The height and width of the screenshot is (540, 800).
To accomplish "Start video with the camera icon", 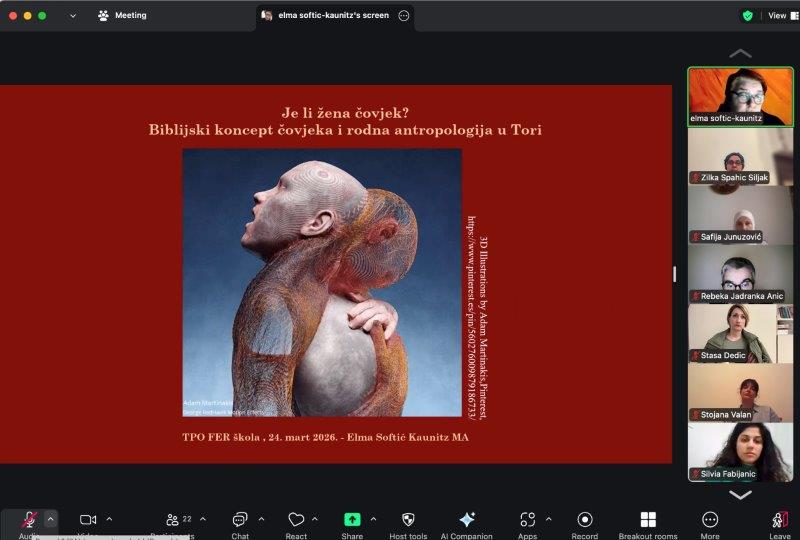I will pyautogui.click(x=88, y=519).
